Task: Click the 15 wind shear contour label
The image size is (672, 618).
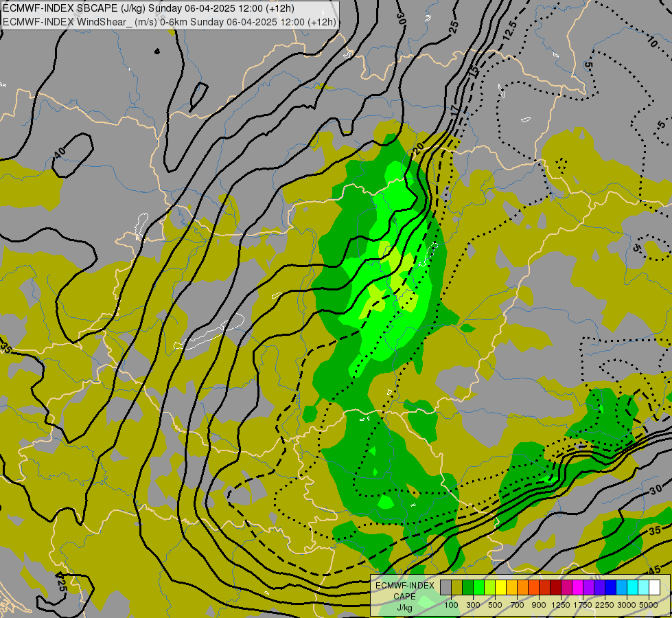Action: click(473, 71)
